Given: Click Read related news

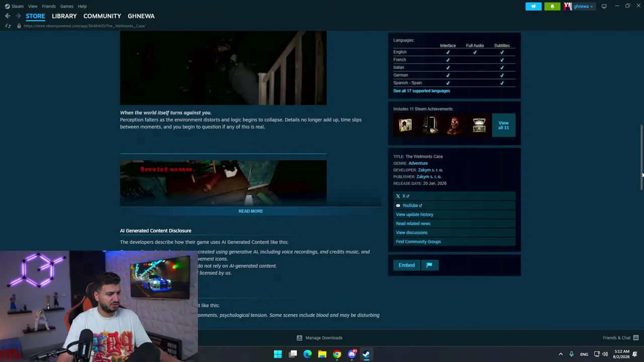Looking at the screenshot, I should 413,224.
